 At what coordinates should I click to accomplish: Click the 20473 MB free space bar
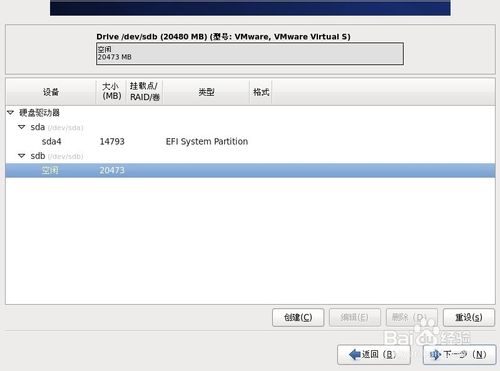[x=250, y=53]
